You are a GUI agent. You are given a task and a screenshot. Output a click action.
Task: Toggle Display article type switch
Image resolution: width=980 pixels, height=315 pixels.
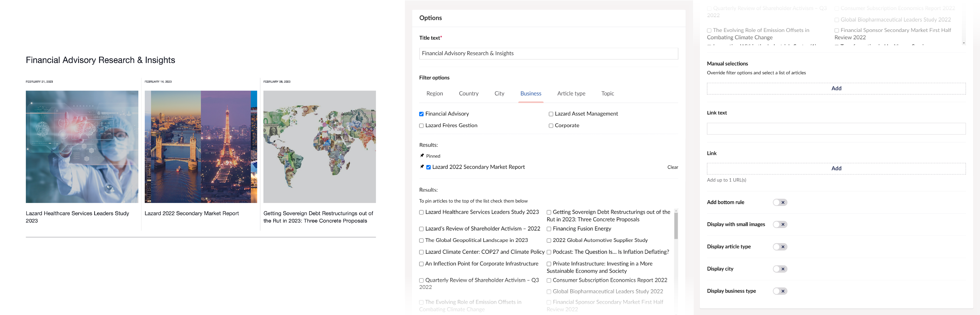779,247
